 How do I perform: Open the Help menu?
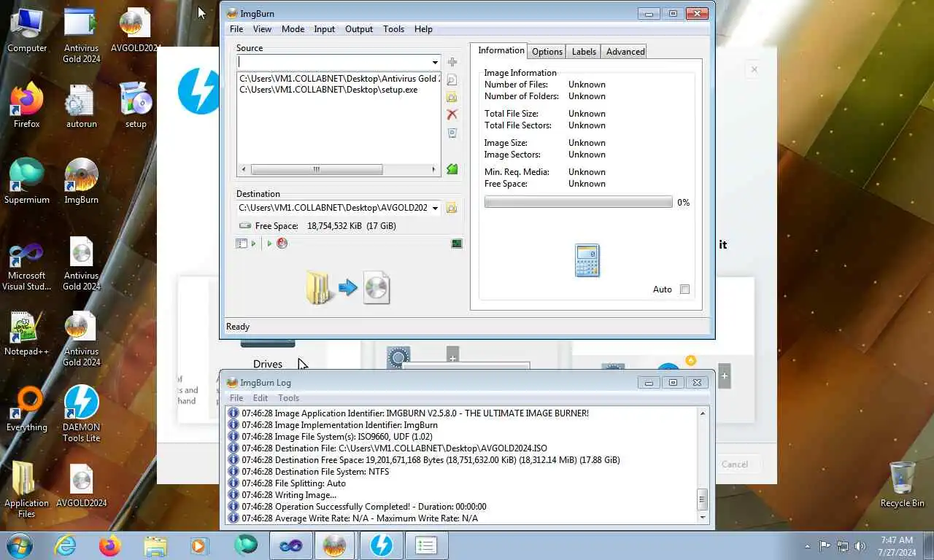coord(423,29)
